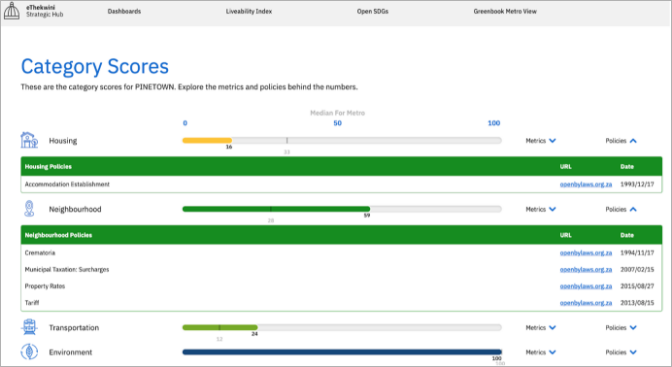Open the Liveability Index page
This screenshot has height=367, width=672.
tap(249, 11)
